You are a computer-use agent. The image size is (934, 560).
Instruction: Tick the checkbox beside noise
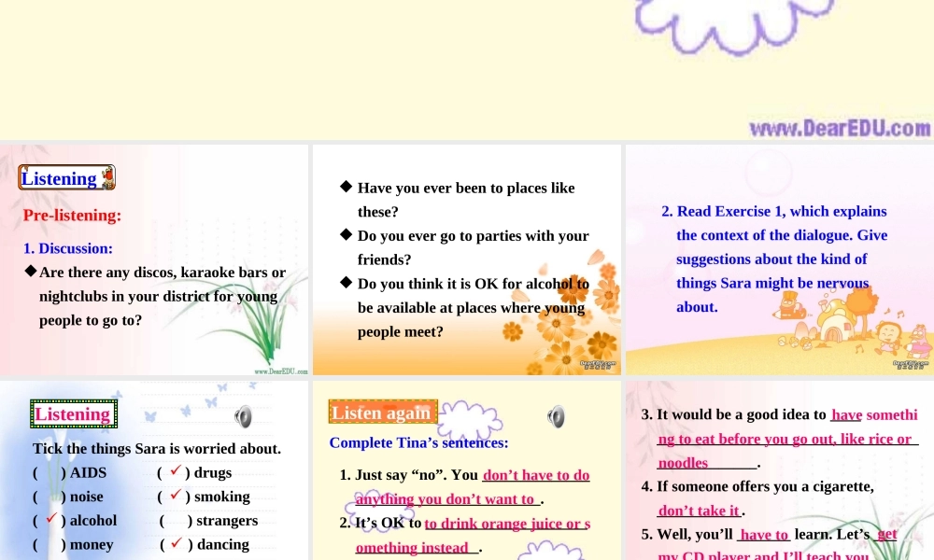coord(50,497)
